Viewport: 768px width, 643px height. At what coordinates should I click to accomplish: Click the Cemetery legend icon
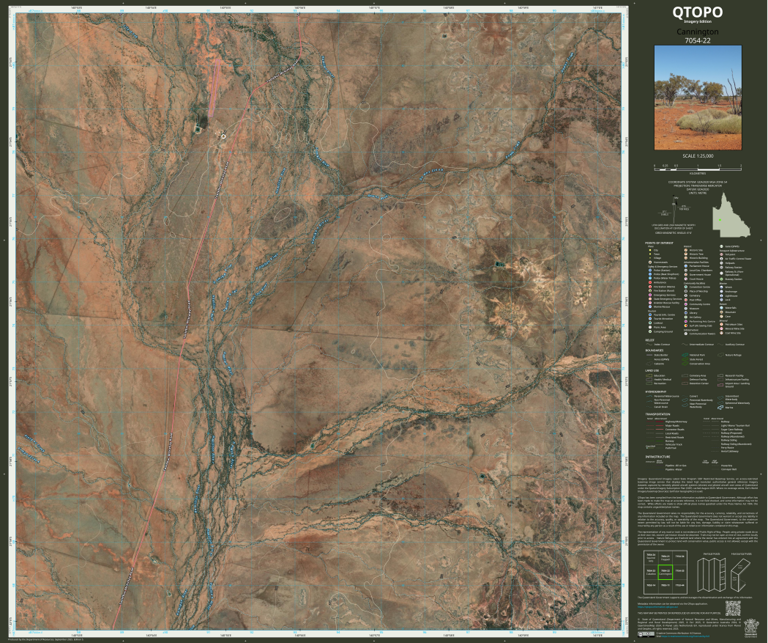click(686, 296)
